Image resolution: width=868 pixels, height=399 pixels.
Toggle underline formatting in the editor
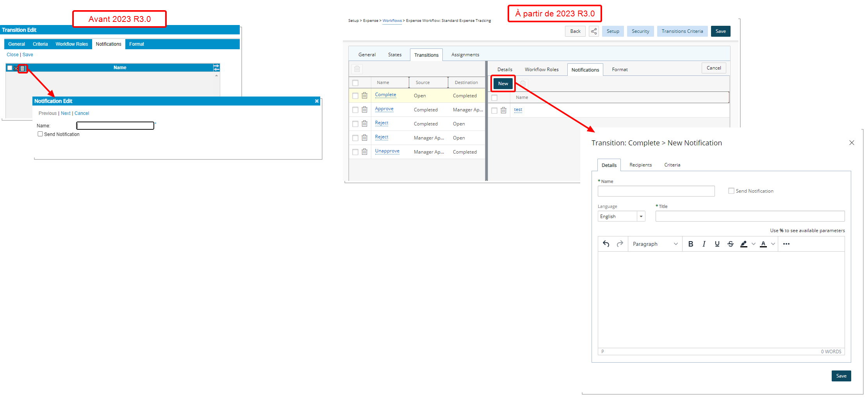(x=717, y=244)
